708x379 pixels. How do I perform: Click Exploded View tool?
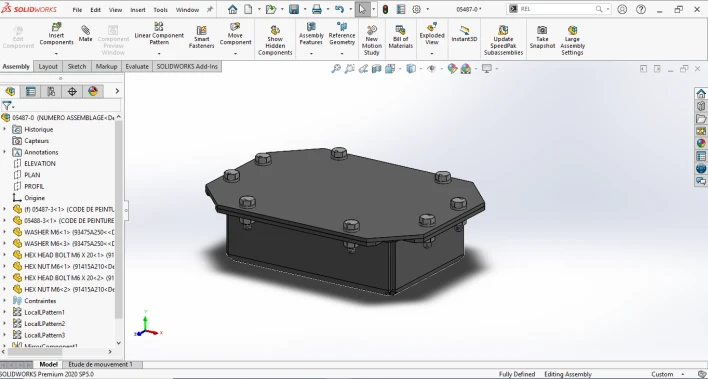[x=432, y=34]
